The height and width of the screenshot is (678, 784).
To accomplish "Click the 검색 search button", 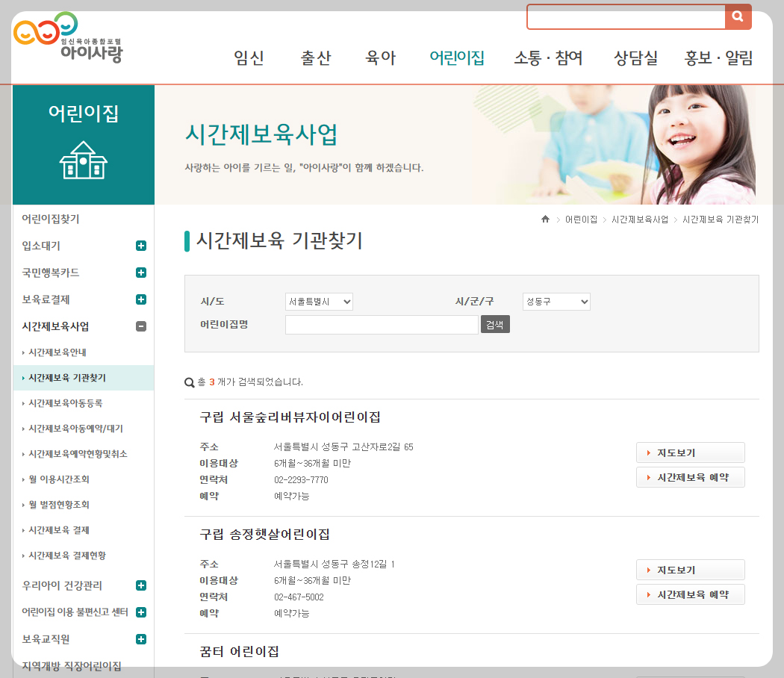I will pyautogui.click(x=495, y=325).
